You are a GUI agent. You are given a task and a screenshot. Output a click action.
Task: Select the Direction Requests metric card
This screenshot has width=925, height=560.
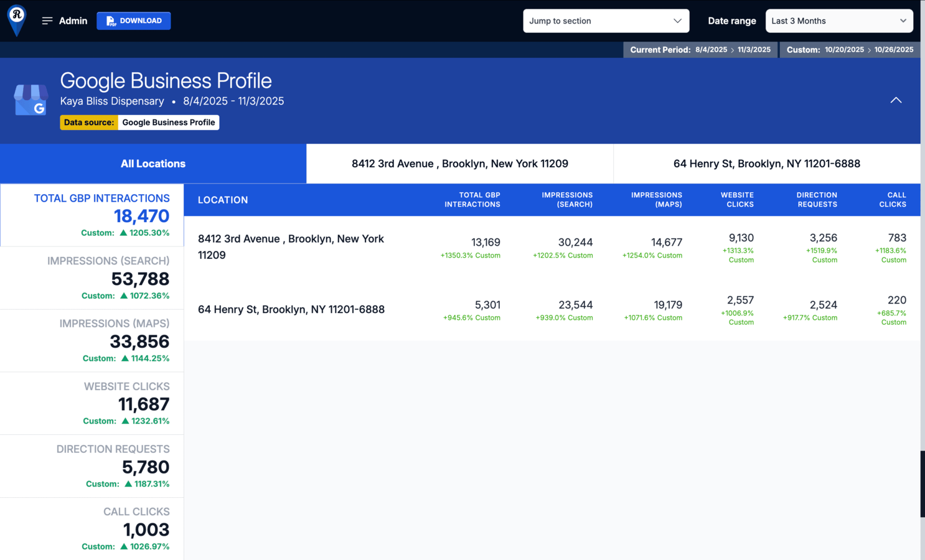92,467
